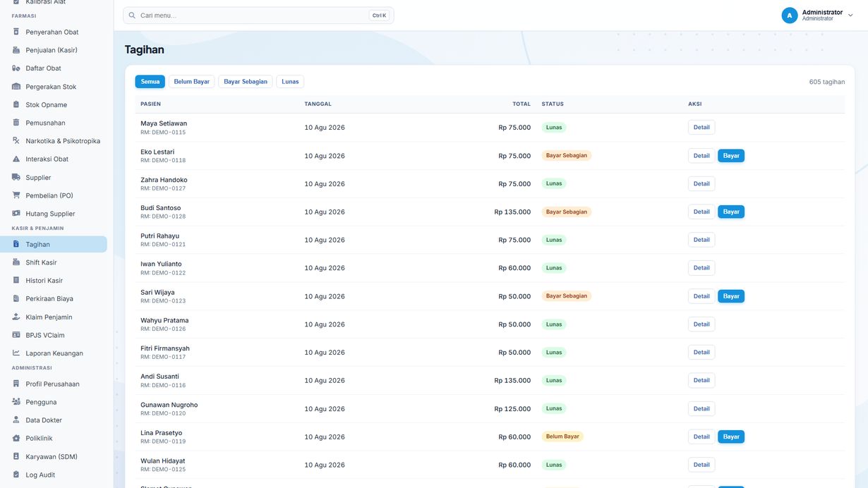Viewport: 868px width, 488px height.
Task: Open Pergerakan Stok icon
Action: coord(16,87)
